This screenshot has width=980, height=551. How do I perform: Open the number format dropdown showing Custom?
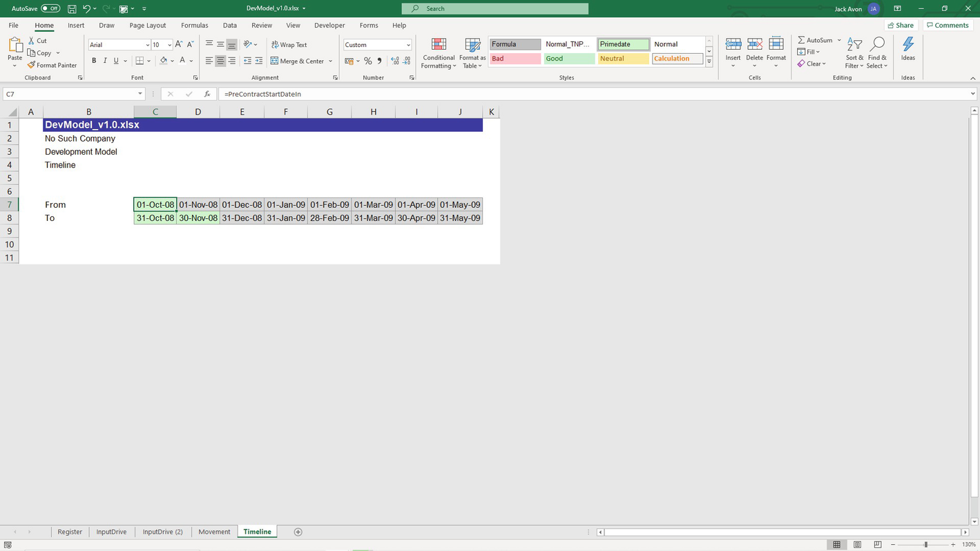click(x=408, y=45)
